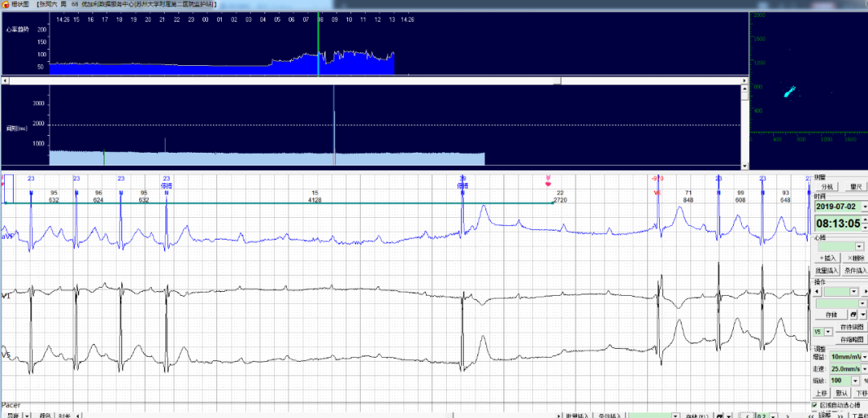Click the 上移 move up button
This screenshot has width=868, height=418.
click(821, 393)
